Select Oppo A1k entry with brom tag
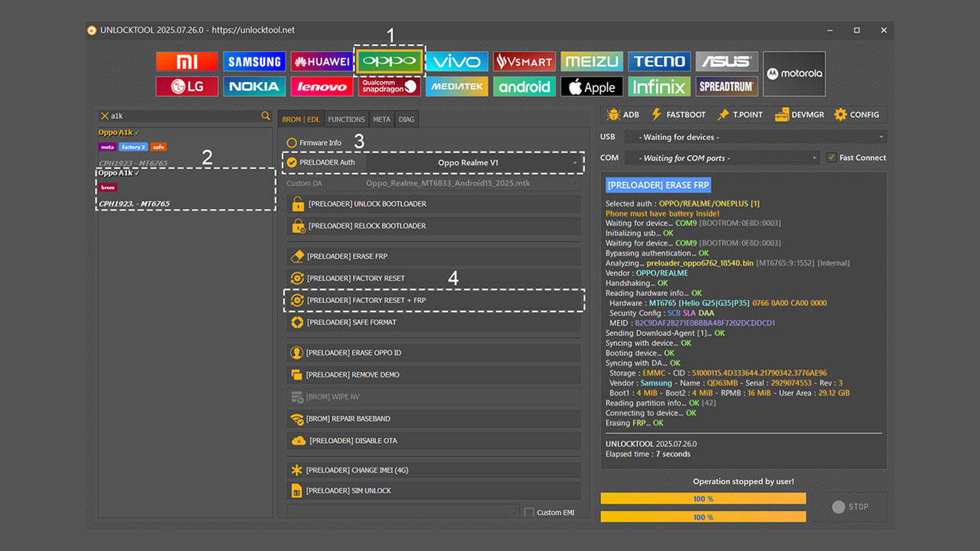The image size is (980, 551). click(x=185, y=188)
